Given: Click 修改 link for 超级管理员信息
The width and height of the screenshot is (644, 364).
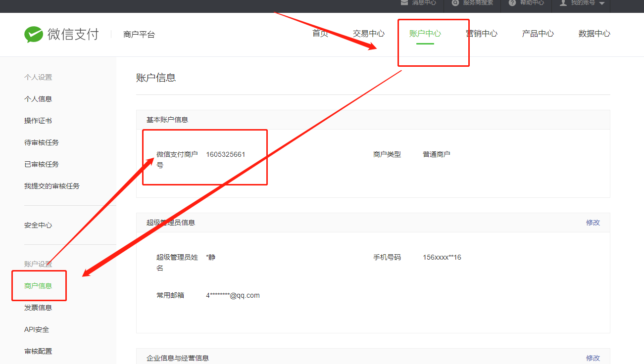Looking at the screenshot, I should pyautogui.click(x=593, y=223).
